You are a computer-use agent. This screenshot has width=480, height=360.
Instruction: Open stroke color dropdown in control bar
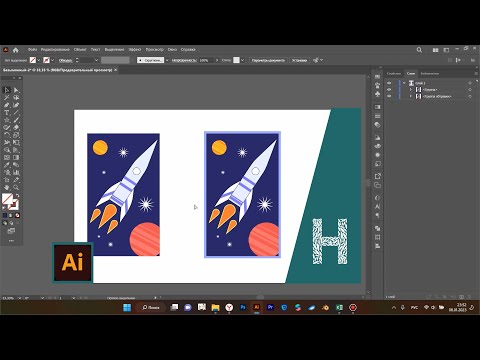(53, 60)
